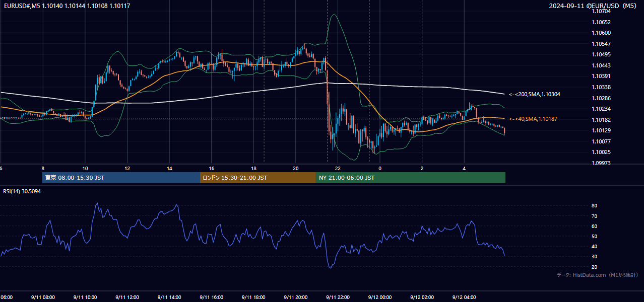
Task: Click price axis value 1.10234
Action: [602, 109]
